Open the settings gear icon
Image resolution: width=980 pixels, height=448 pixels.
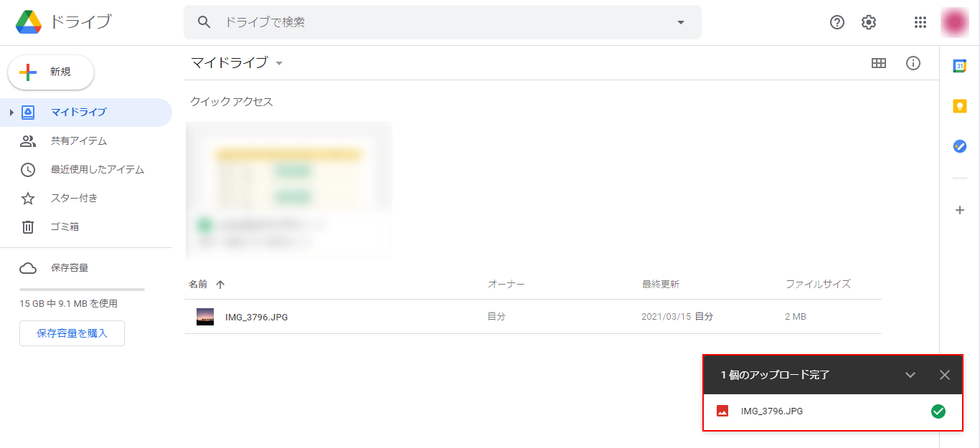[x=869, y=22]
